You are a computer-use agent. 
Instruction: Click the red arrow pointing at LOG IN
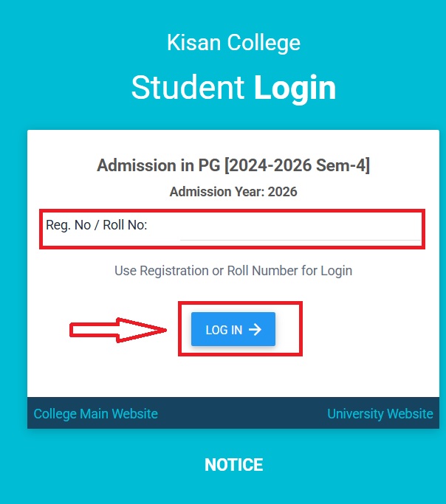click(x=118, y=330)
